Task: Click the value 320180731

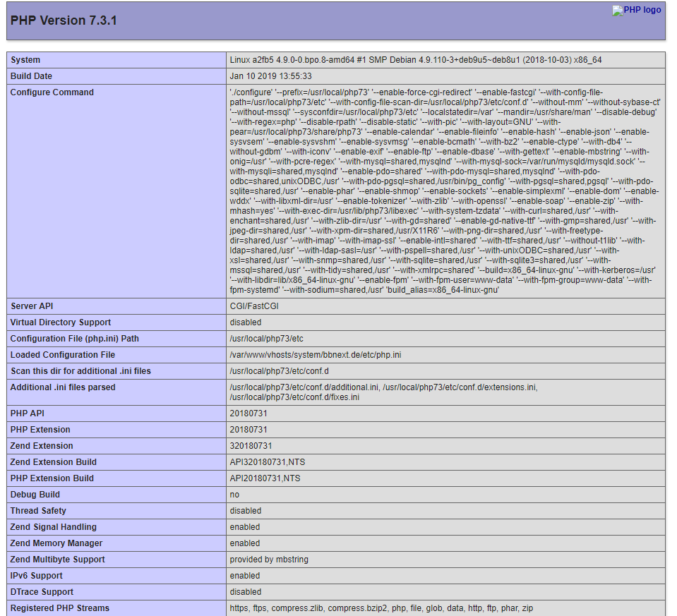Action: 251,446
